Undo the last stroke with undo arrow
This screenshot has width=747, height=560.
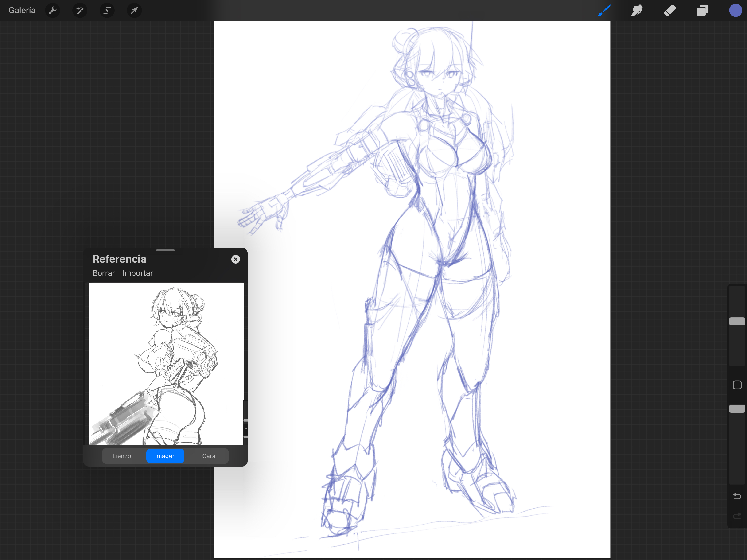[737, 496]
